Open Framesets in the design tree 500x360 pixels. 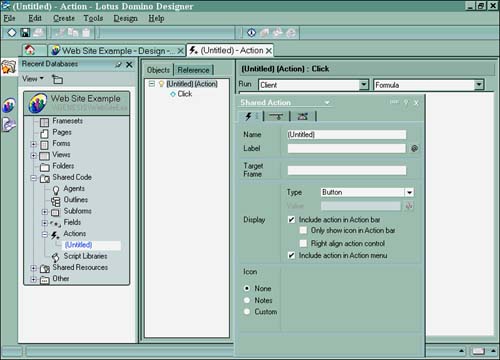(67, 121)
